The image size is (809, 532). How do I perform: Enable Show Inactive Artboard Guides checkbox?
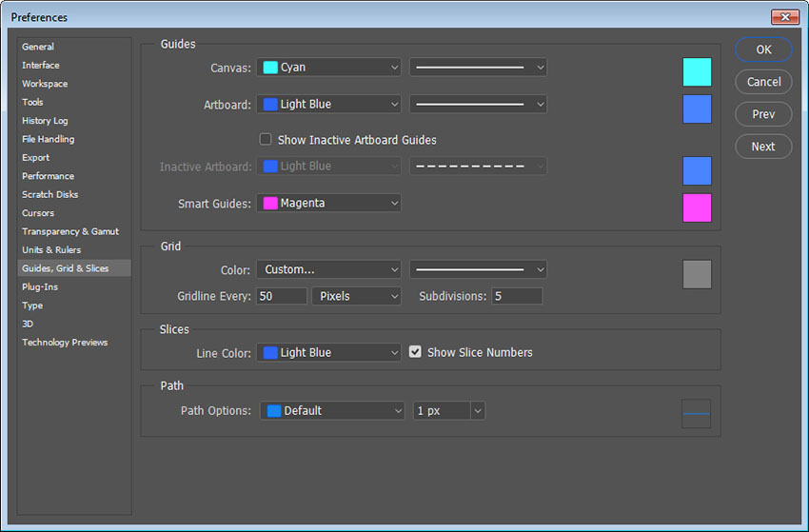tap(266, 140)
